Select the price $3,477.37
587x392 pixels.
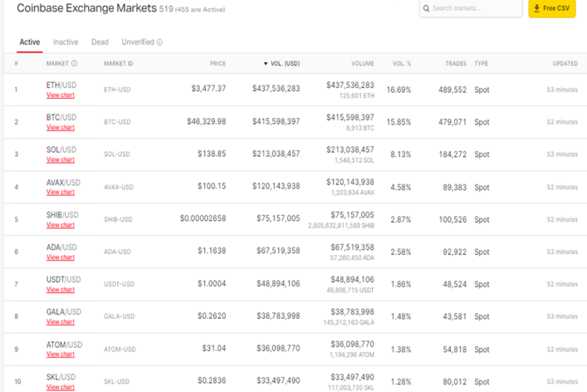pyautogui.click(x=209, y=88)
